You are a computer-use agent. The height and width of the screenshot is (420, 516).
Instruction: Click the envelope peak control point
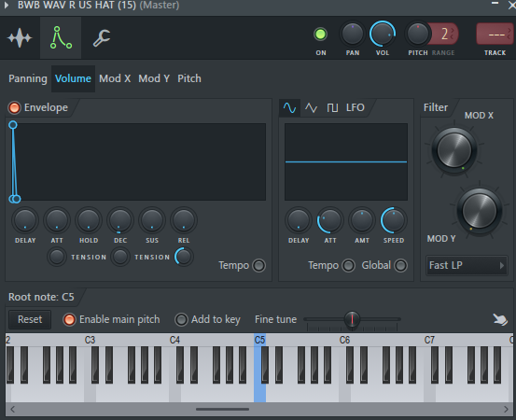(13, 125)
